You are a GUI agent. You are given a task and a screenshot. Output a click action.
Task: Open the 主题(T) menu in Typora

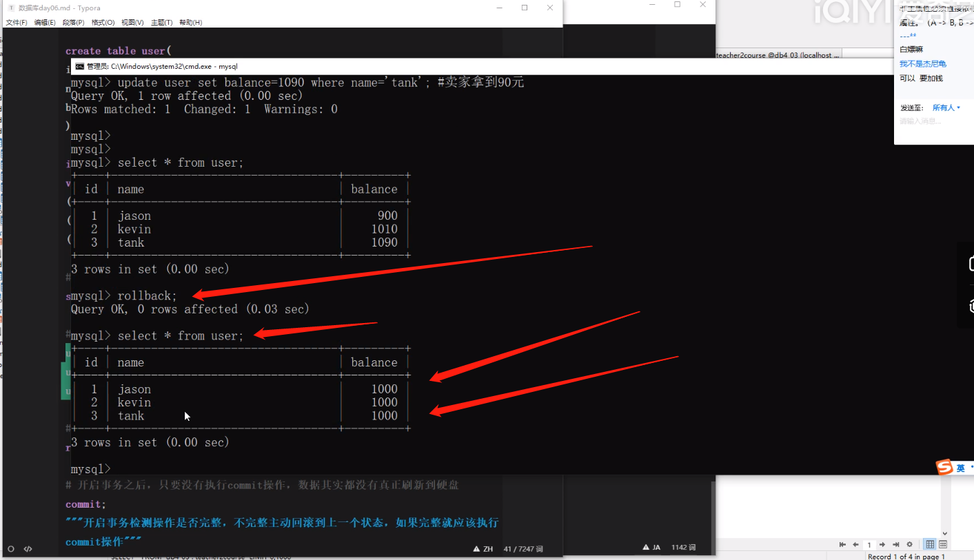coord(161,23)
